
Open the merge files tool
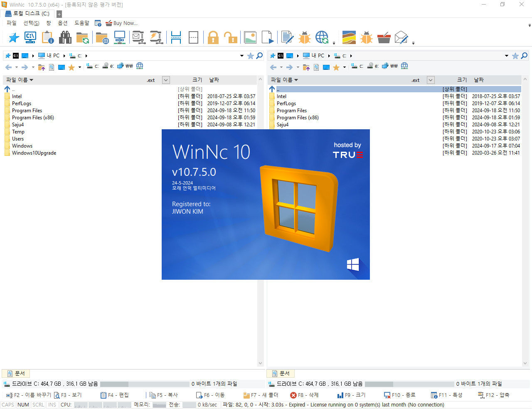(193, 38)
